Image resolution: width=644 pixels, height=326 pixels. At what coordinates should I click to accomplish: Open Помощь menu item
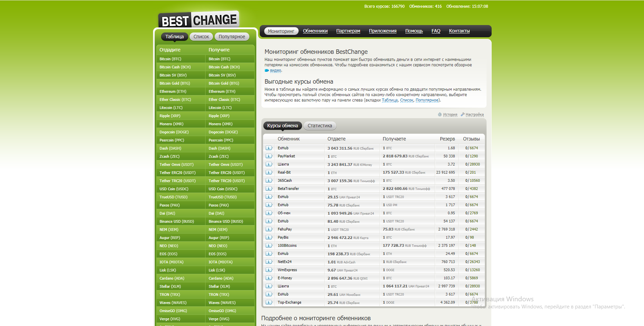click(414, 31)
